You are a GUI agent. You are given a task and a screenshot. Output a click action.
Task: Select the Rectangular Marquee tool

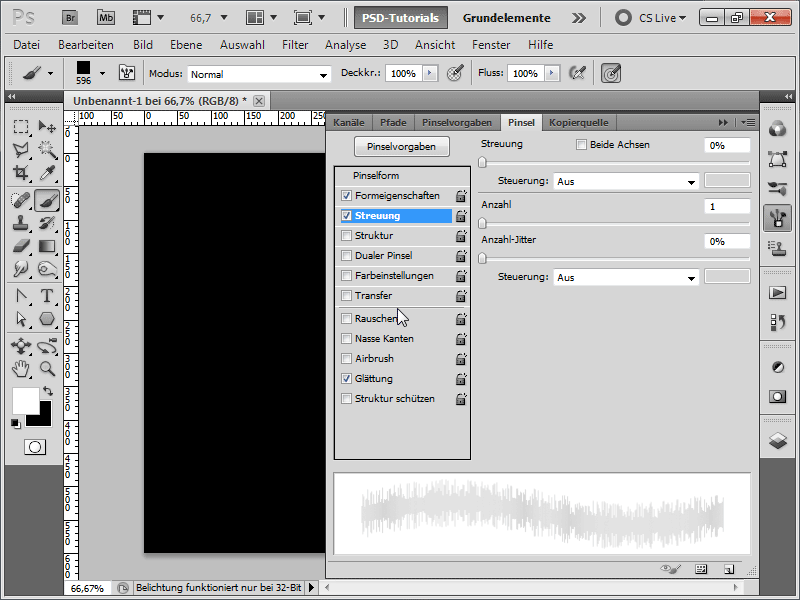pos(21,127)
